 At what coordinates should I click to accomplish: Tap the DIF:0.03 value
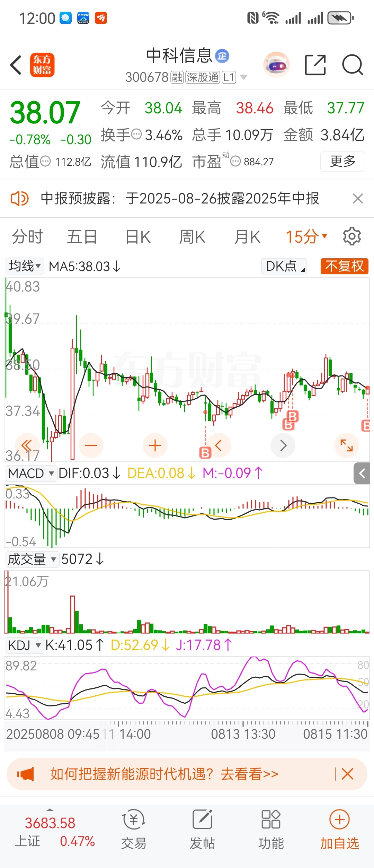click(x=90, y=473)
